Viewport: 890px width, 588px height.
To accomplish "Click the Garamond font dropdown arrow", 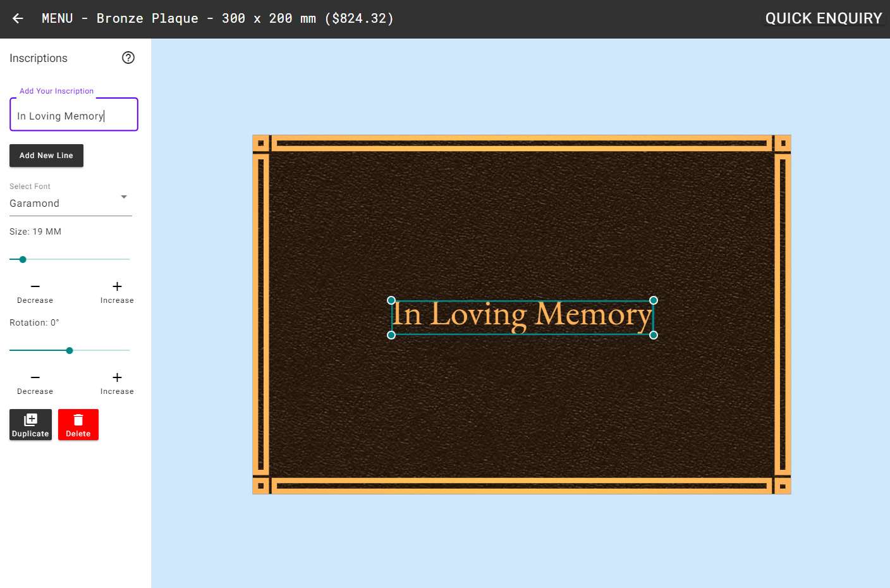I will [x=124, y=197].
